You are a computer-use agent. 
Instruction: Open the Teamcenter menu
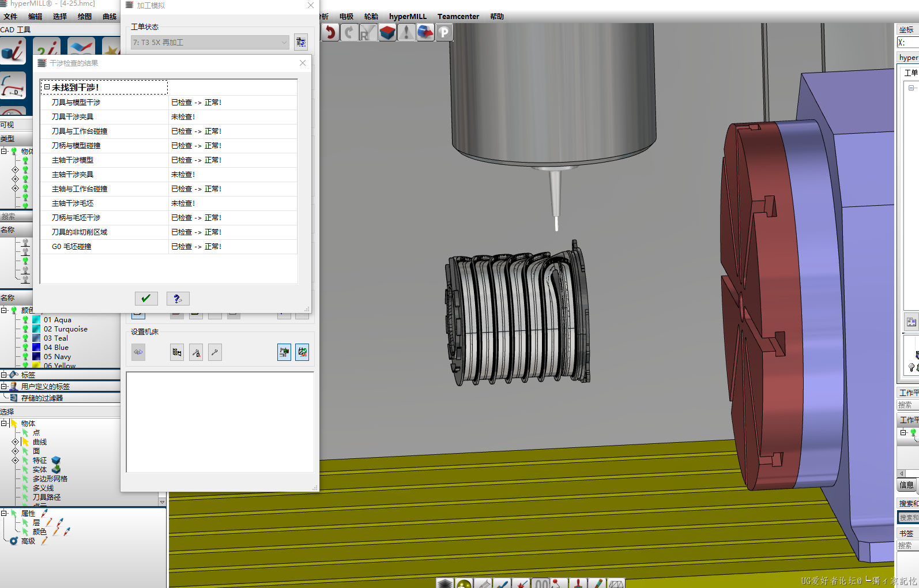click(458, 16)
